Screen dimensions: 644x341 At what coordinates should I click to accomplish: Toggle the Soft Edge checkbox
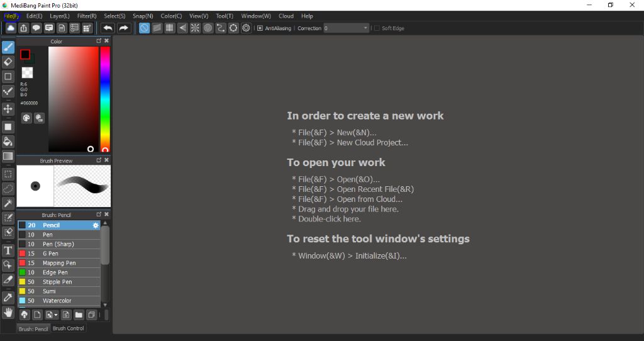point(377,28)
